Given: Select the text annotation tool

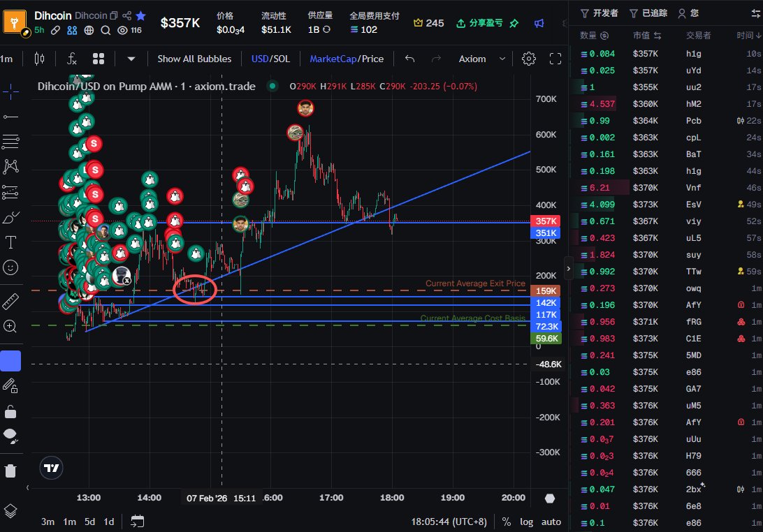Looking at the screenshot, I should [10, 242].
